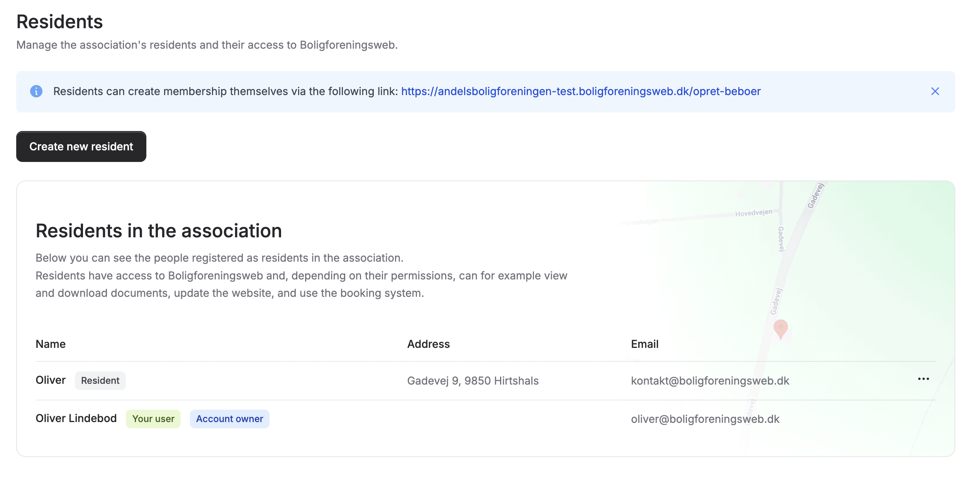Click the Your user badge
The height and width of the screenshot is (487, 980).
pyautogui.click(x=153, y=419)
